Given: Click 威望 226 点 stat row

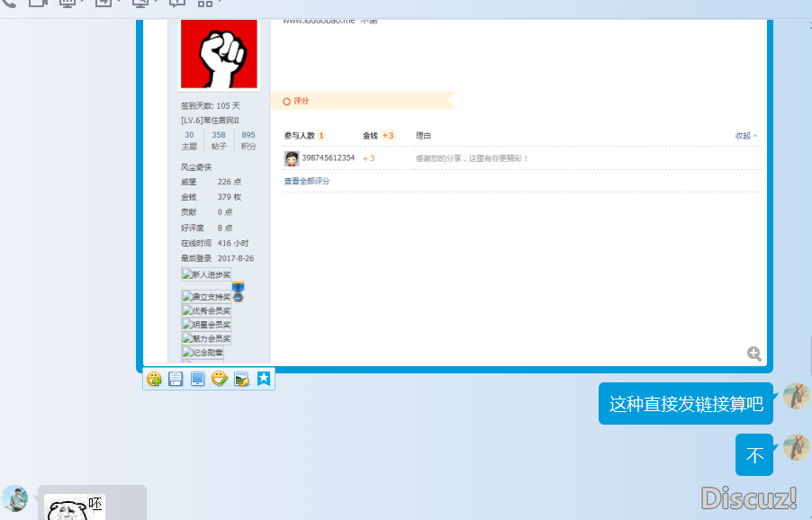Looking at the screenshot, I should coord(211,182).
